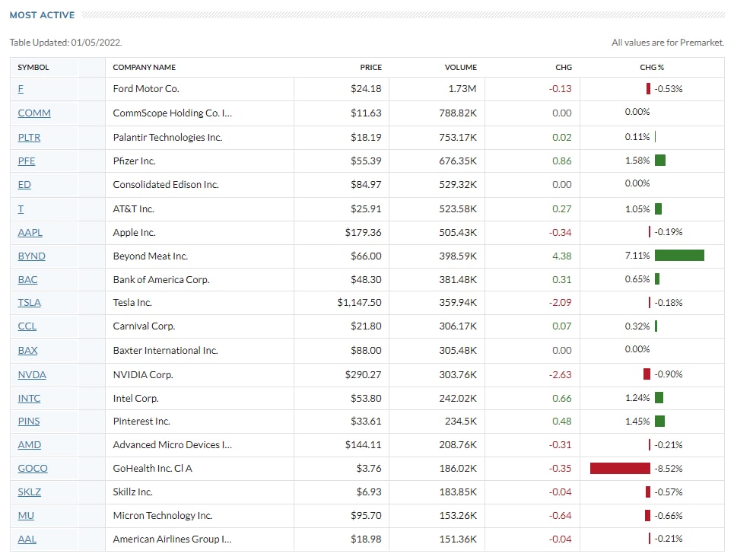Select the Palantir Technologies Inc. name cell
Screen dimensions: 734x560
pos(167,138)
